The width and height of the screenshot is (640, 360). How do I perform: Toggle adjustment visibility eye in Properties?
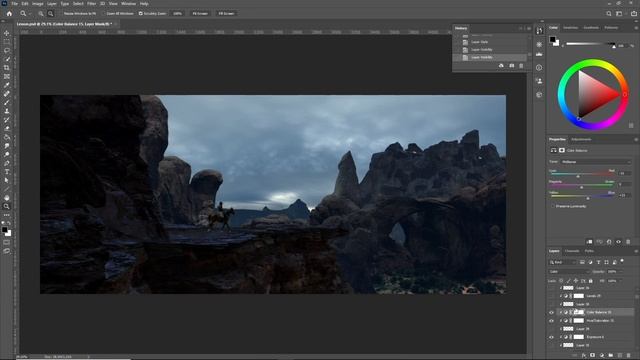pyautogui.click(x=619, y=242)
